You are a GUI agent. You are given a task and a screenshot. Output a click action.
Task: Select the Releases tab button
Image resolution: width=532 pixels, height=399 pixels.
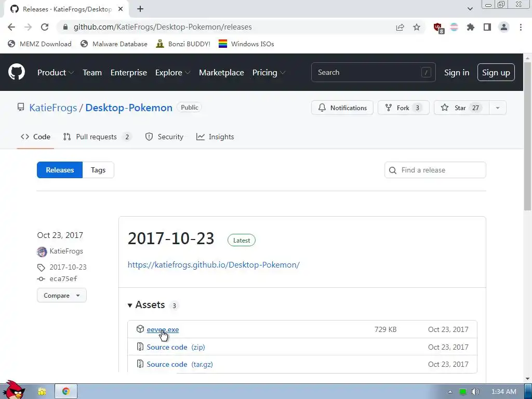[60, 170]
